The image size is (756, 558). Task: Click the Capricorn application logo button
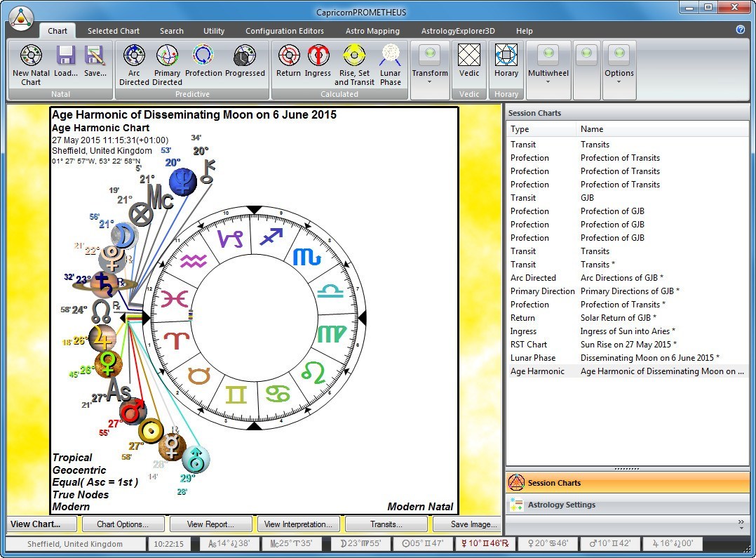coord(21,18)
